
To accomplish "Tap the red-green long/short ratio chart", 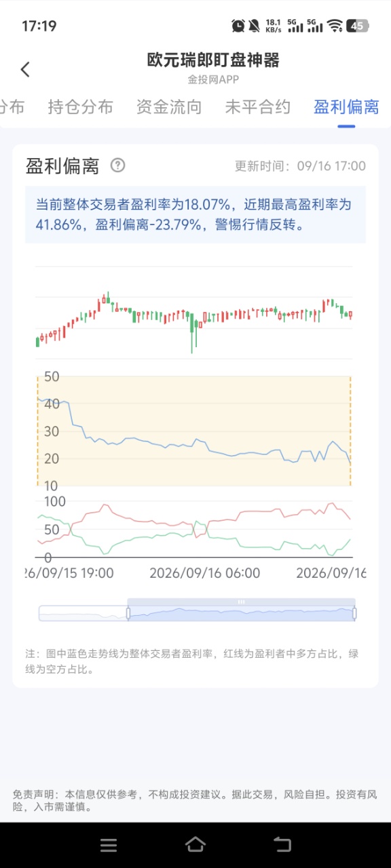I will point(195,530).
